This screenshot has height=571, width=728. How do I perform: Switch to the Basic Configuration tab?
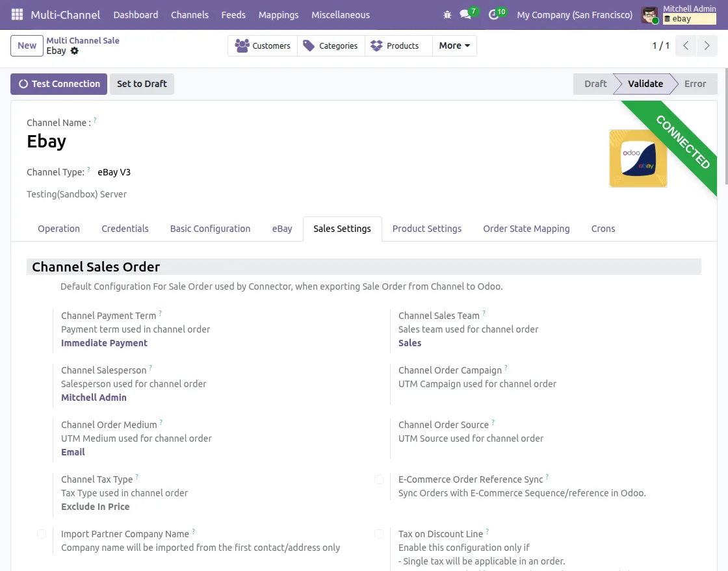[x=210, y=229]
